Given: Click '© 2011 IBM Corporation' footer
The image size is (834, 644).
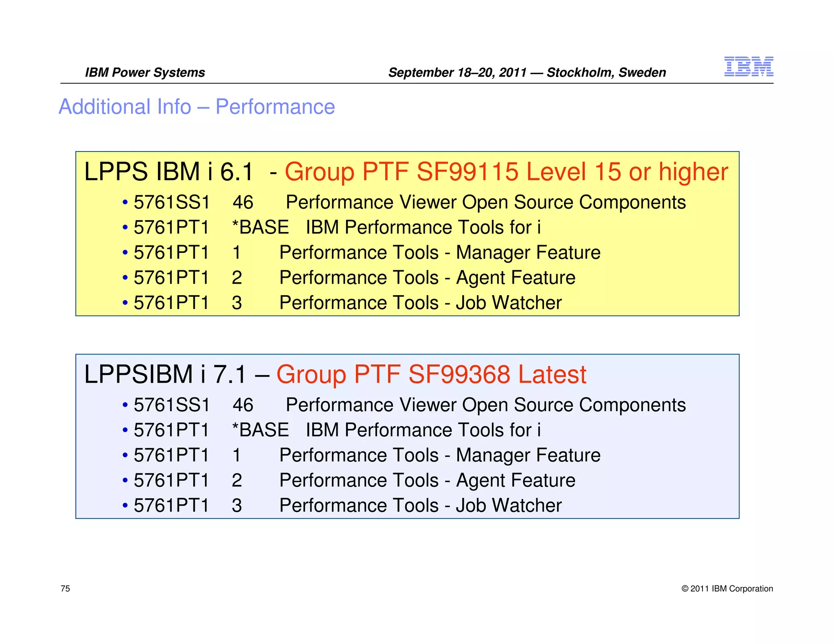Looking at the screenshot, I should pos(727,589).
